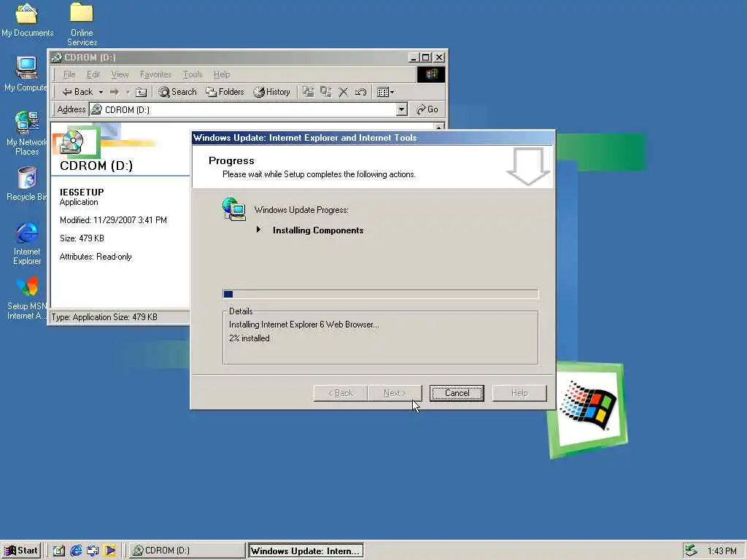Click the Windows Update Progress computer icon
The image size is (747, 560).
234,209
